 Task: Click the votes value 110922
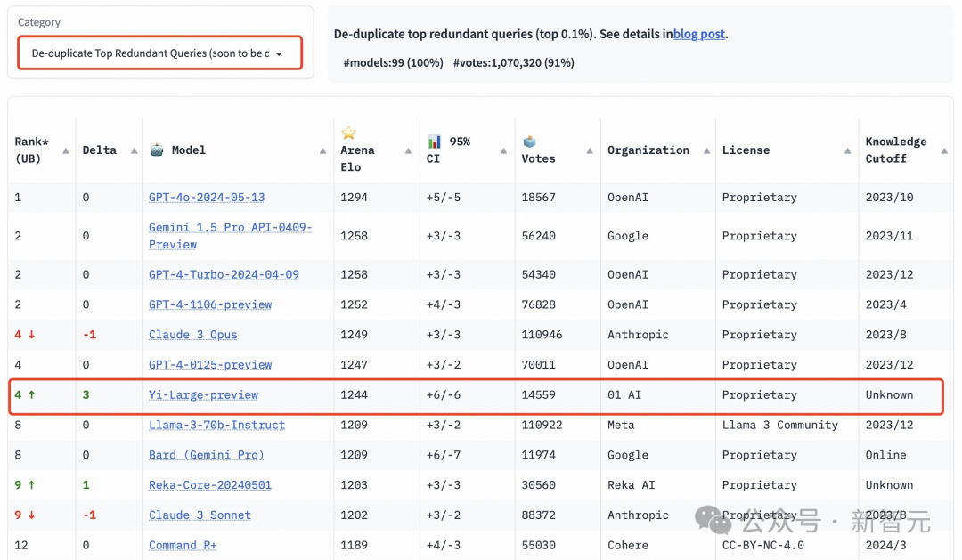pos(542,425)
